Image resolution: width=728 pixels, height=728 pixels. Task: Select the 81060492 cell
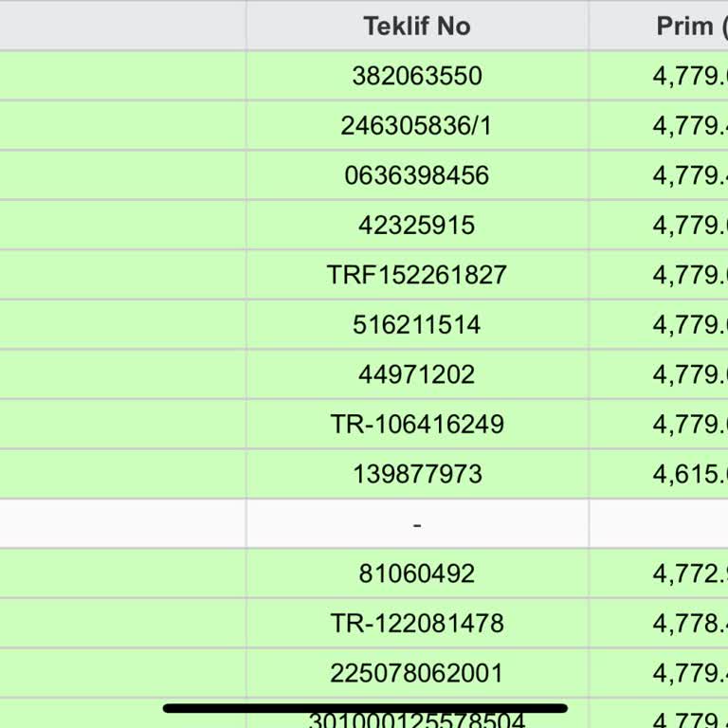tap(417, 573)
